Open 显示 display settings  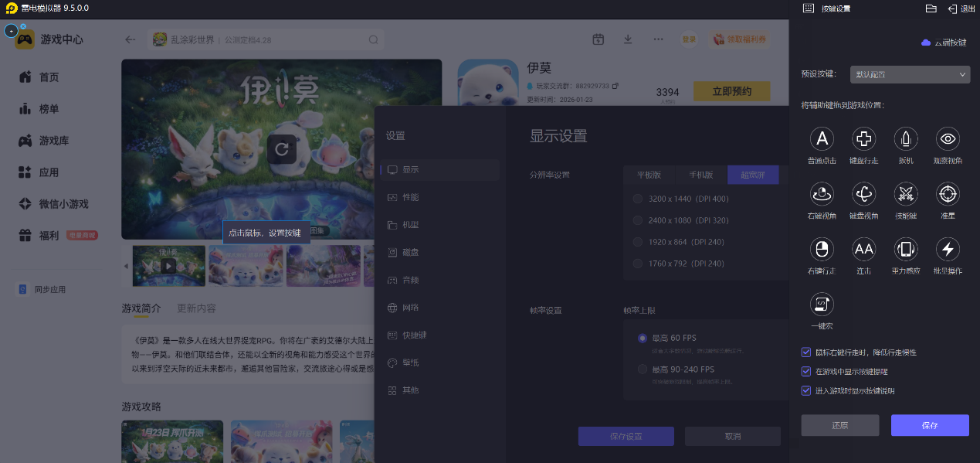click(439, 169)
